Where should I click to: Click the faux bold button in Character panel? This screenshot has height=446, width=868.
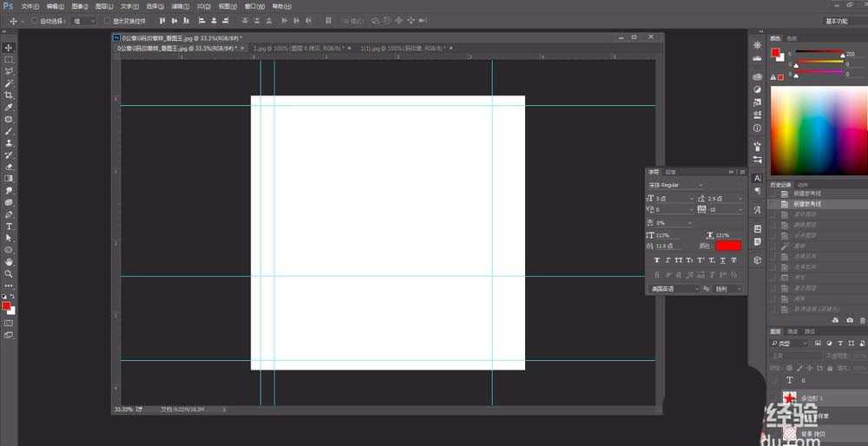point(656,260)
